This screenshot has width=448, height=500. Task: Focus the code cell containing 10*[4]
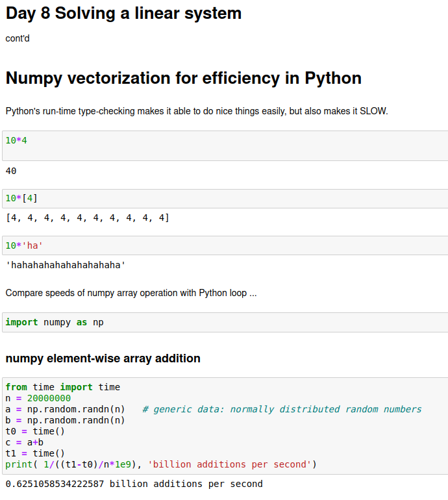point(224,198)
